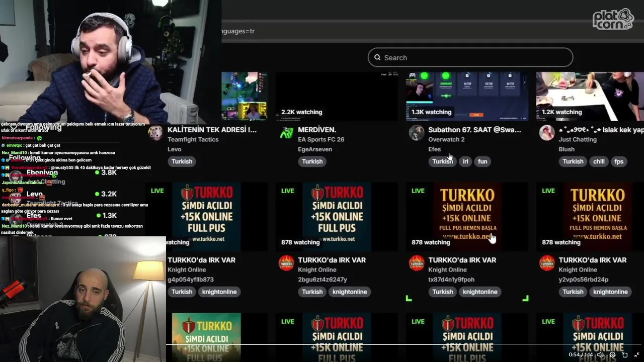The height and width of the screenshot is (362, 644).
Task: Select Turkish tag under Levo stream
Action: [182, 161]
